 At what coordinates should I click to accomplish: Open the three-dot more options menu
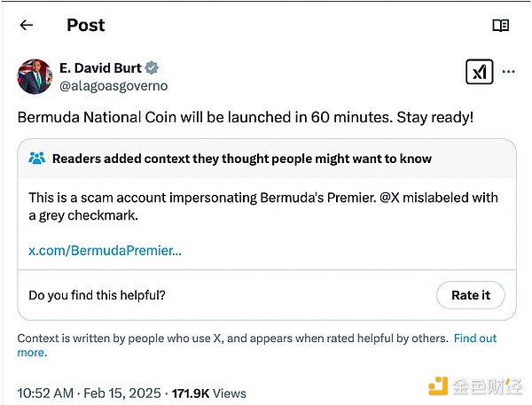click(x=508, y=72)
